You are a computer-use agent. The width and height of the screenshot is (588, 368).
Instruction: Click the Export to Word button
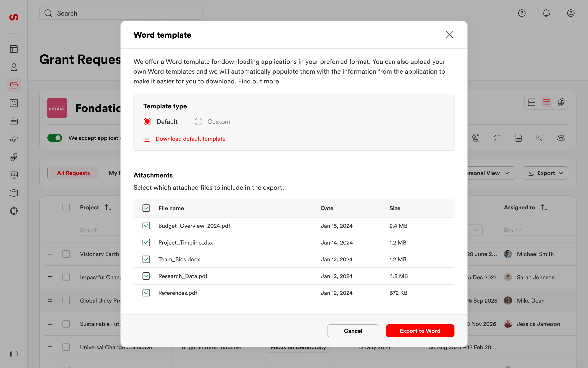tap(420, 331)
